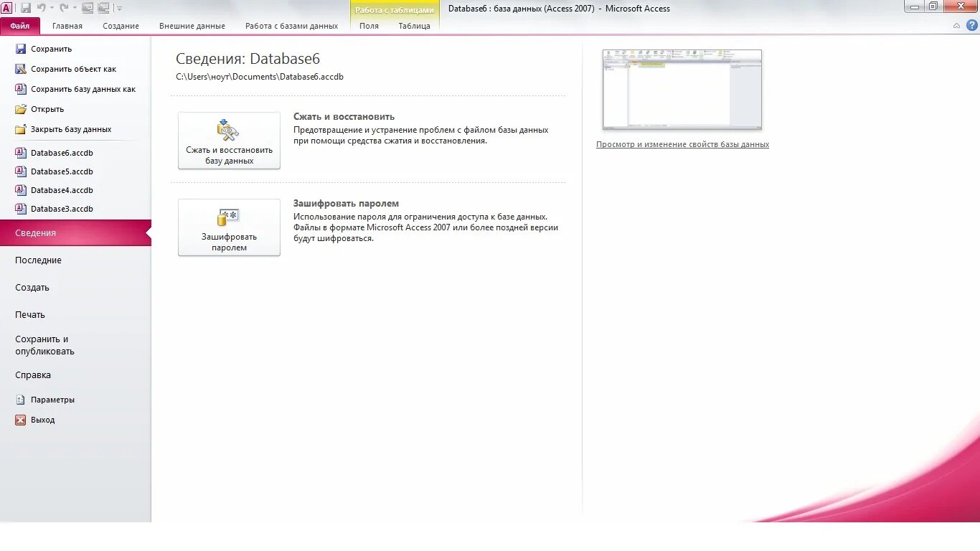Viewport: 980px width, 551px height.
Task: Click the Access application icon in title bar
Action: pos(6,8)
